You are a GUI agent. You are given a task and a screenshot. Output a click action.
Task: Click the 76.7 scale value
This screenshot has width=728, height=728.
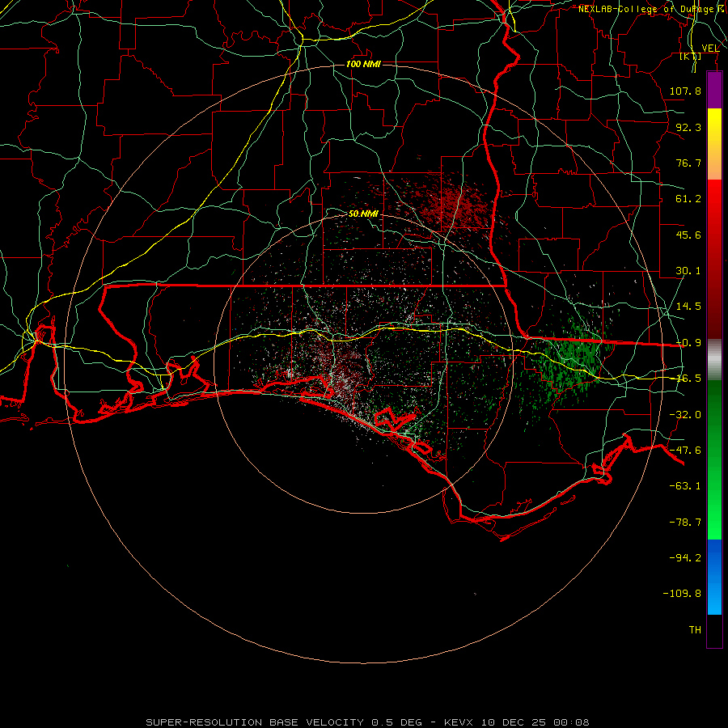pos(688,163)
